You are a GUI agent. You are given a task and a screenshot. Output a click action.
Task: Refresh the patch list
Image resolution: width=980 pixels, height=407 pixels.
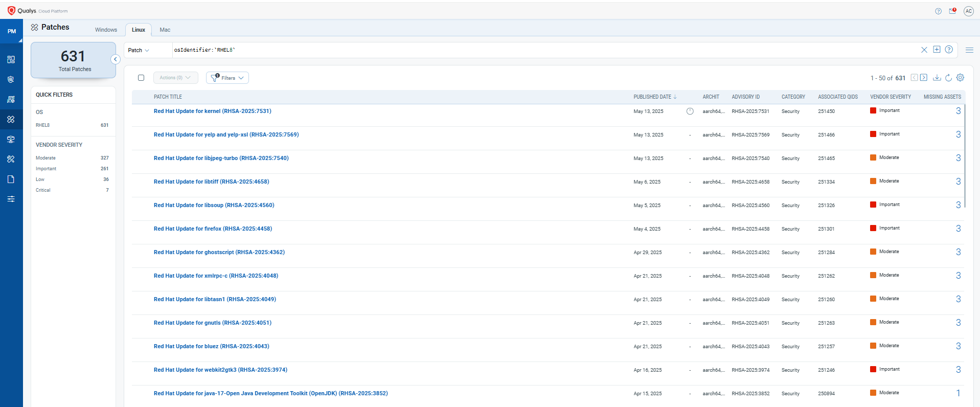pos(948,78)
